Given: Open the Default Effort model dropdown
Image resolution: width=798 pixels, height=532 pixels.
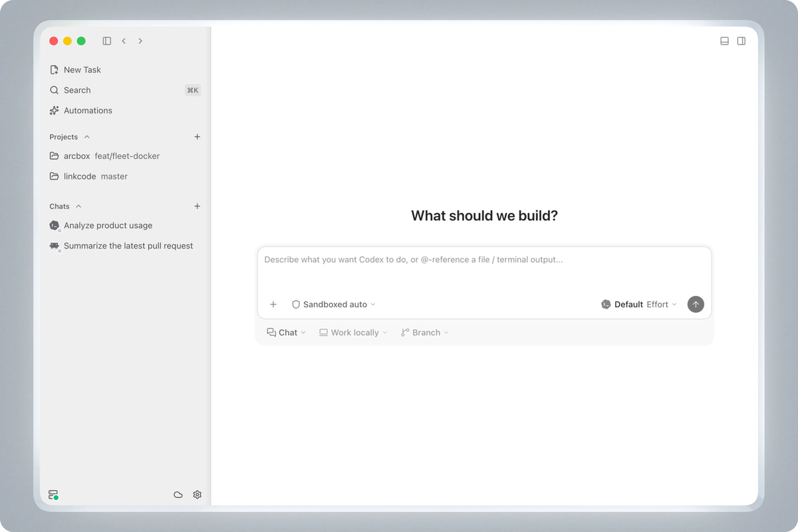Looking at the screenshot, I should coord(639,305).
